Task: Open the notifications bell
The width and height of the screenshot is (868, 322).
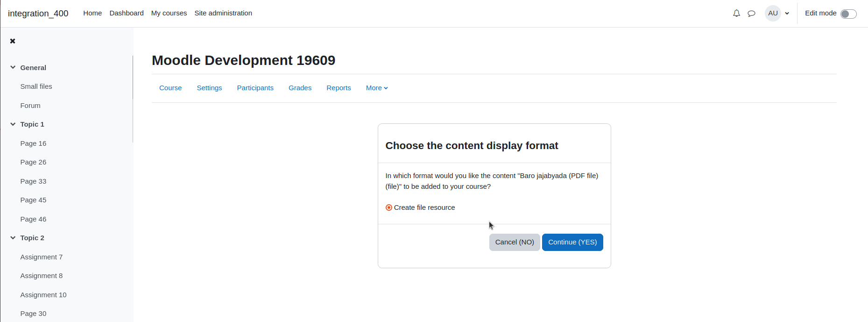Action: (736, 14)
